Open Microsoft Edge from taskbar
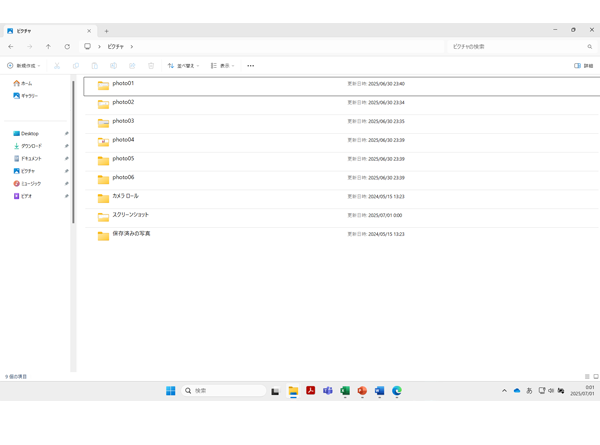The image size is (600, 445). point(397,391)
